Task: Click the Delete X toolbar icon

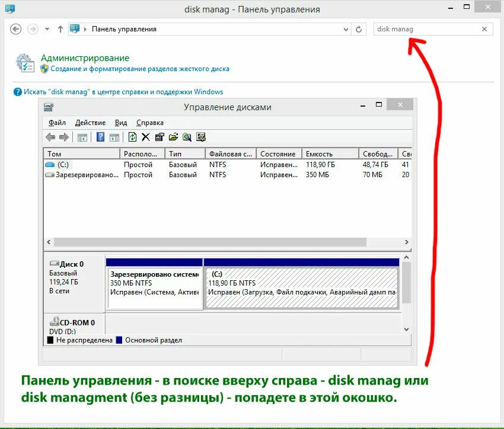Action: point(146,137)
